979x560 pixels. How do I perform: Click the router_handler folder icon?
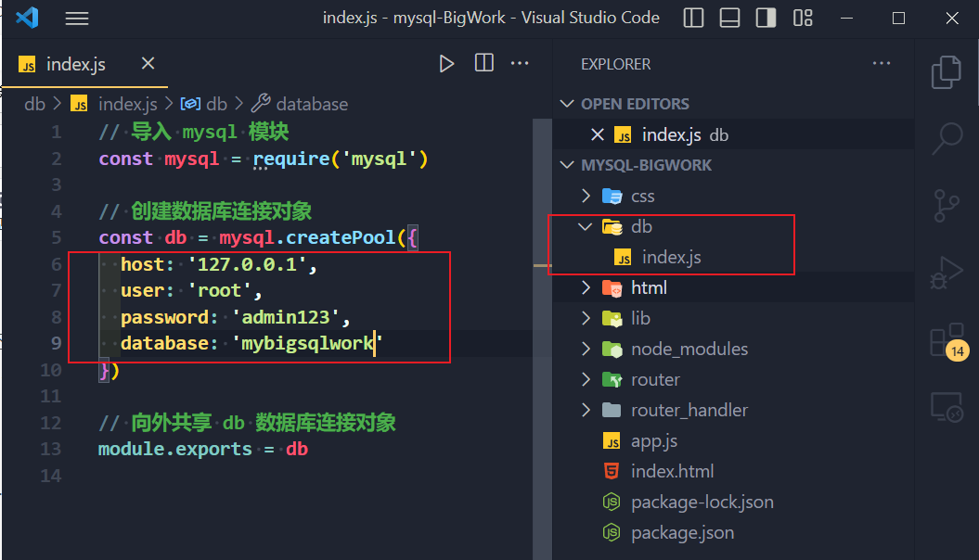click(612, 410)
